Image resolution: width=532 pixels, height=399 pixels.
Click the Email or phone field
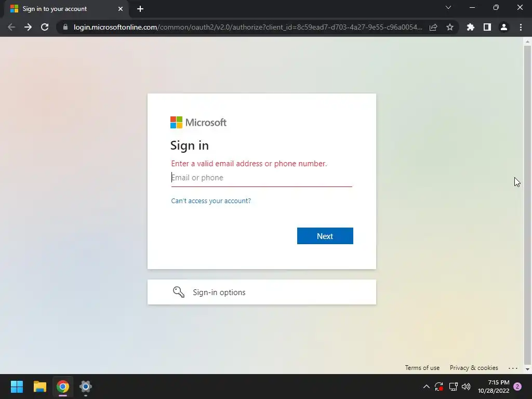pyautogui.click(x=262, y=178)
